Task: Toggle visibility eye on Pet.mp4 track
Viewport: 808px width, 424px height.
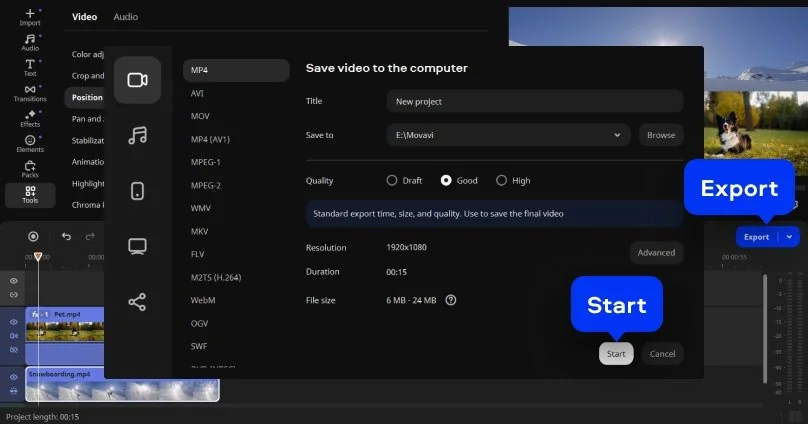Action: pos(14,322)
